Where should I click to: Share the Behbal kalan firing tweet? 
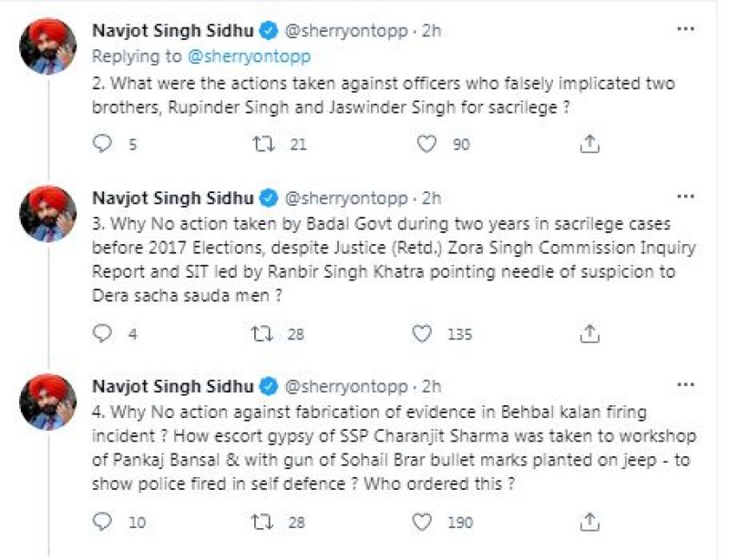pos(590,523)
